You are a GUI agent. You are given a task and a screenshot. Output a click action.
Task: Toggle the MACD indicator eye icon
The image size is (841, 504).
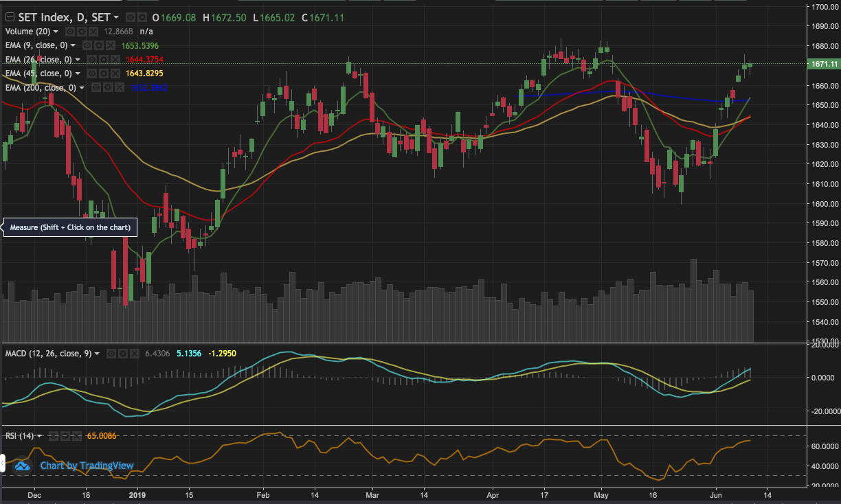111,354
